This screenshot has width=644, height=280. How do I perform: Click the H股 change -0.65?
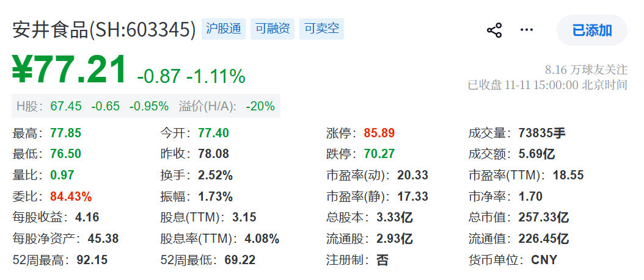point(106,106)
